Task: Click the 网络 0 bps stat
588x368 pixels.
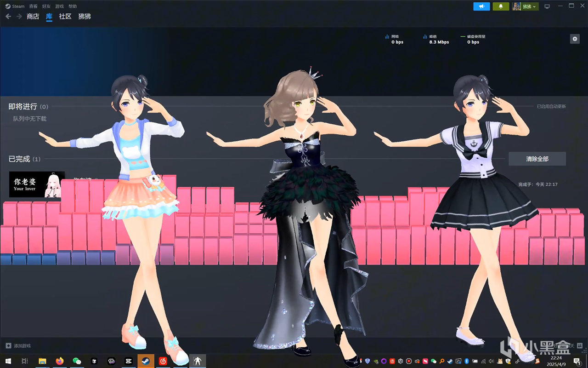Action: [x=394, y=39]
